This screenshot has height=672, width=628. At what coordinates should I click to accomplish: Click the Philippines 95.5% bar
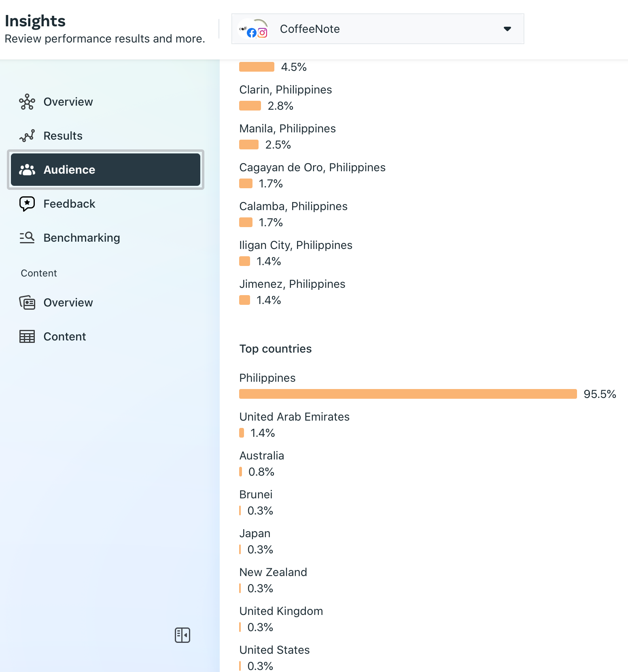[408, 394]
